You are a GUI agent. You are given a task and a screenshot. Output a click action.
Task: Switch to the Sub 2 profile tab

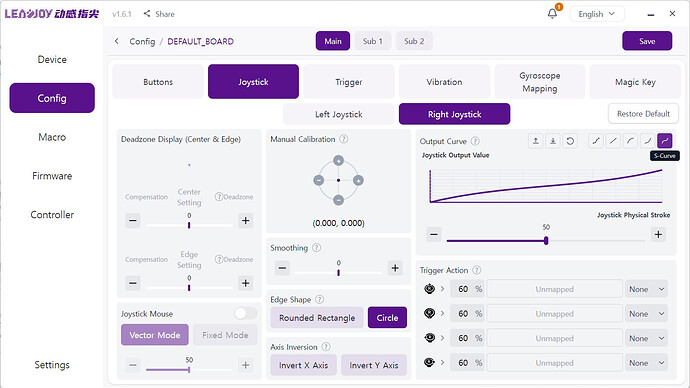coord(414,41)
